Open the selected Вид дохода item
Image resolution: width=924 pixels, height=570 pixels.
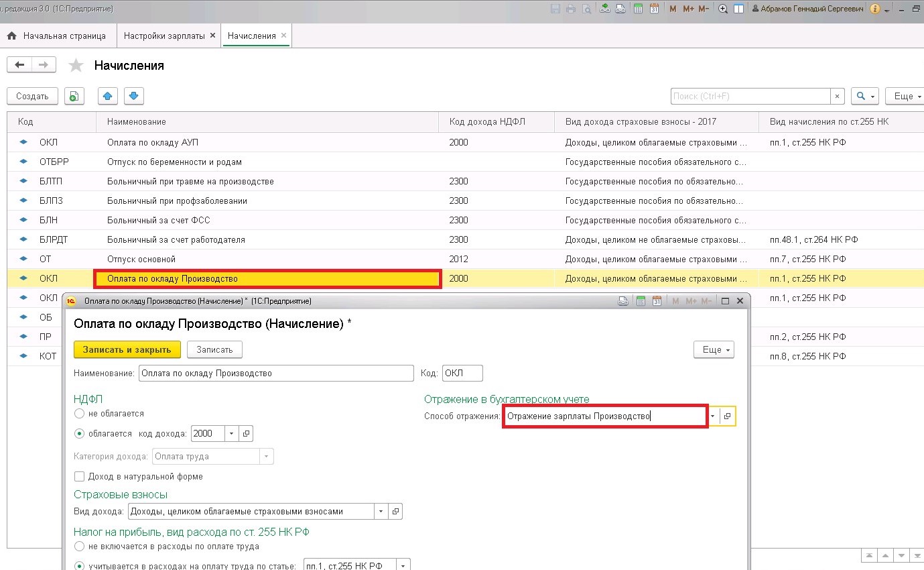[395, 512]
